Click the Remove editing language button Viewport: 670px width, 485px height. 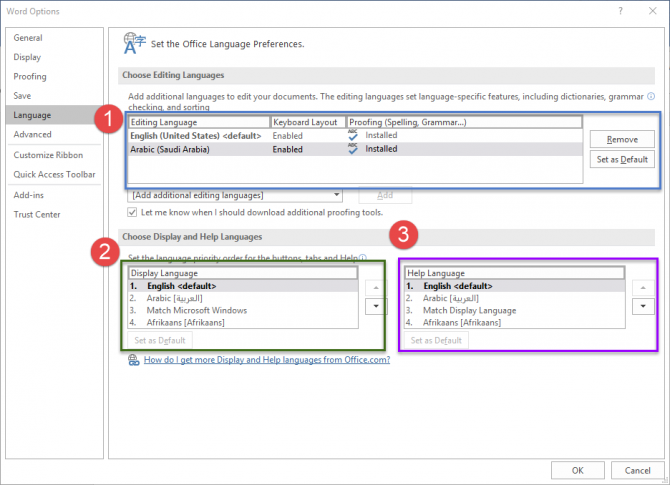click(622, 139)
